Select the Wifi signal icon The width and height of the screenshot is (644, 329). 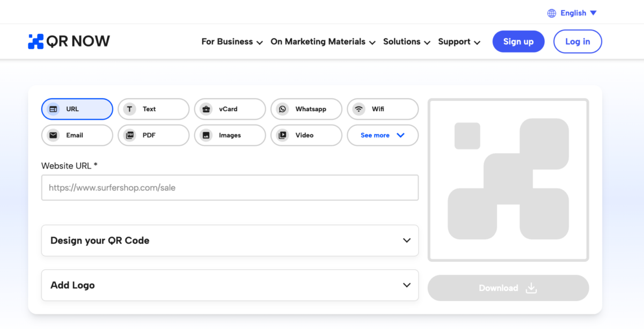click(358, 109)
